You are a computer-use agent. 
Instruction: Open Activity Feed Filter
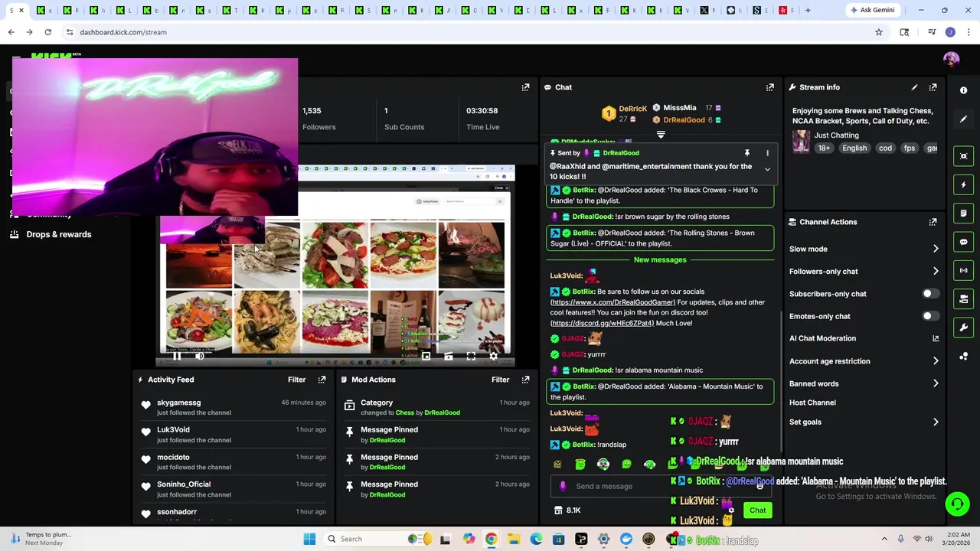296,380
